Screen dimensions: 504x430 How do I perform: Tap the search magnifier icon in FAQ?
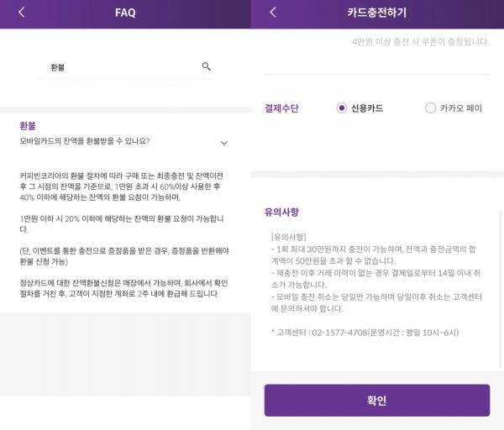tap(207, 66)
